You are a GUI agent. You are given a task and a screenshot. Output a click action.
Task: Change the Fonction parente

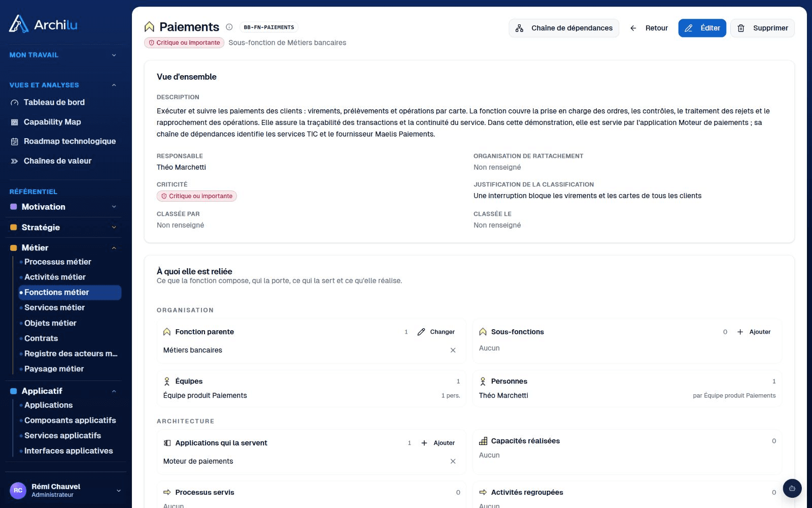coord(436,332)
